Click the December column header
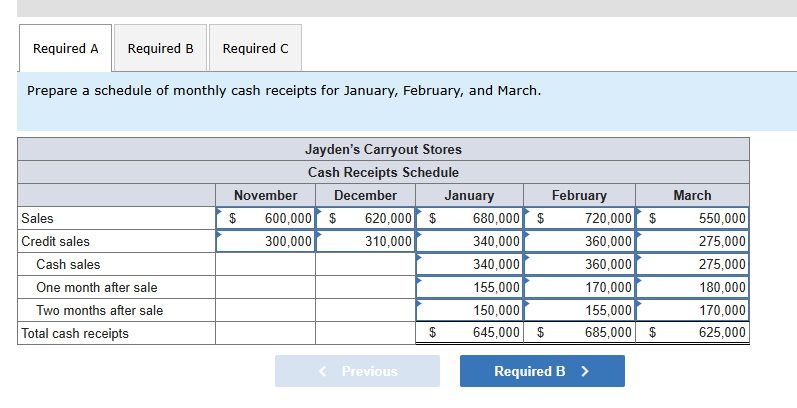797x408 pixels. [365, 195]
